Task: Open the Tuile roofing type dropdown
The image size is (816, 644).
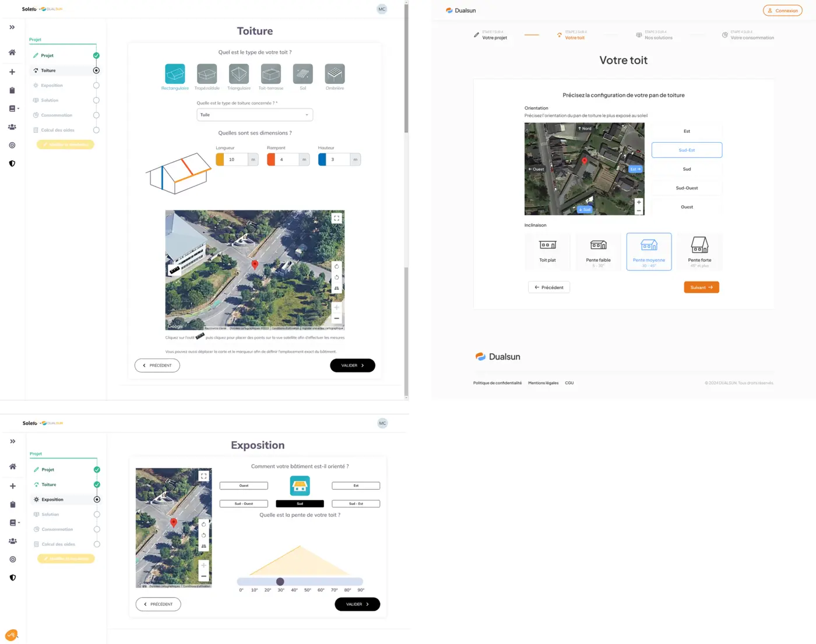Action: coord(255,115)
